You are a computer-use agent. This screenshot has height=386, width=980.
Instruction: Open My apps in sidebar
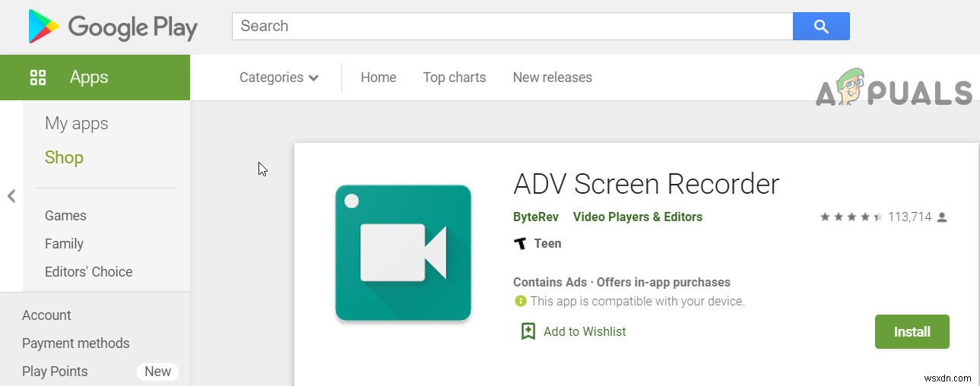click(77, 123)
